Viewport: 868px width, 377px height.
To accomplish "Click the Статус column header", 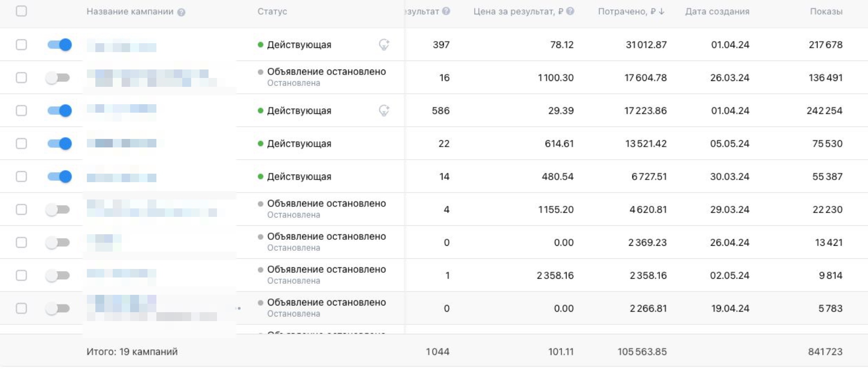I will (272, 12).
